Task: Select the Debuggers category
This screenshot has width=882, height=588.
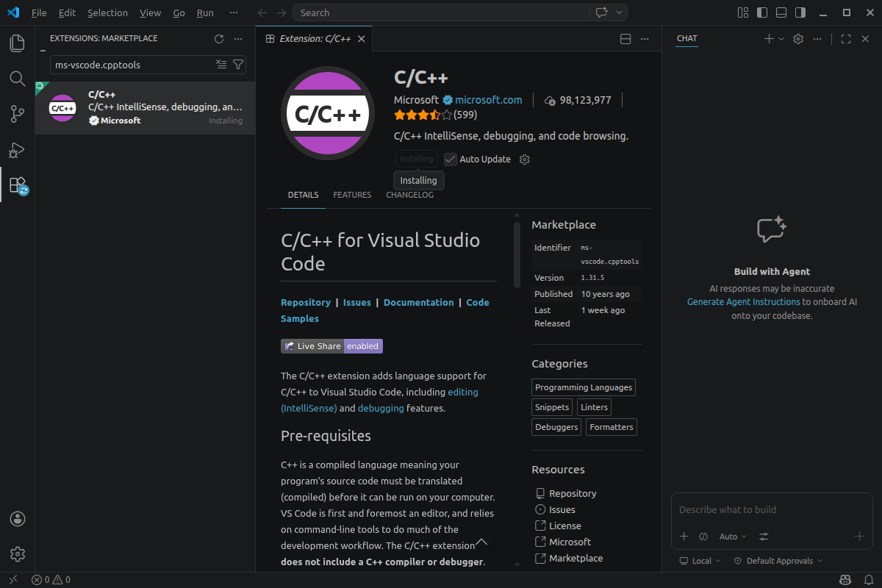Action: (x=556, y=427)
